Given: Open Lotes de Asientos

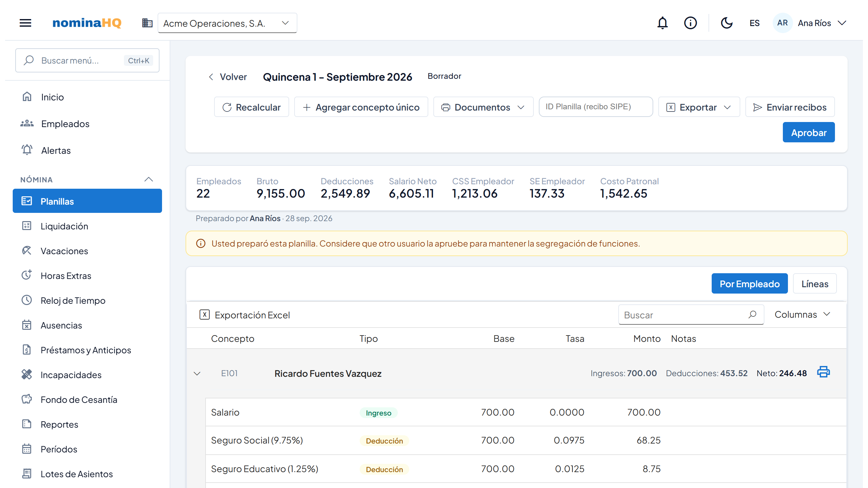Looking at the screenshot, I should pos(87,474).
